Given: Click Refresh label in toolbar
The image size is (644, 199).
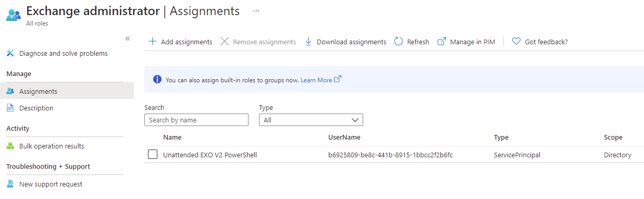Looking at the screenshot, I should 418,42.
